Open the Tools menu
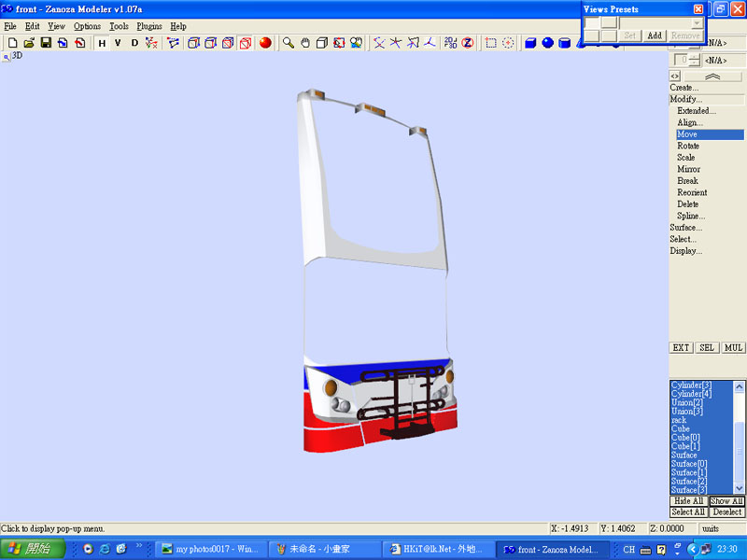Viewport: 747px width, 560px height. tap(119, 27)
